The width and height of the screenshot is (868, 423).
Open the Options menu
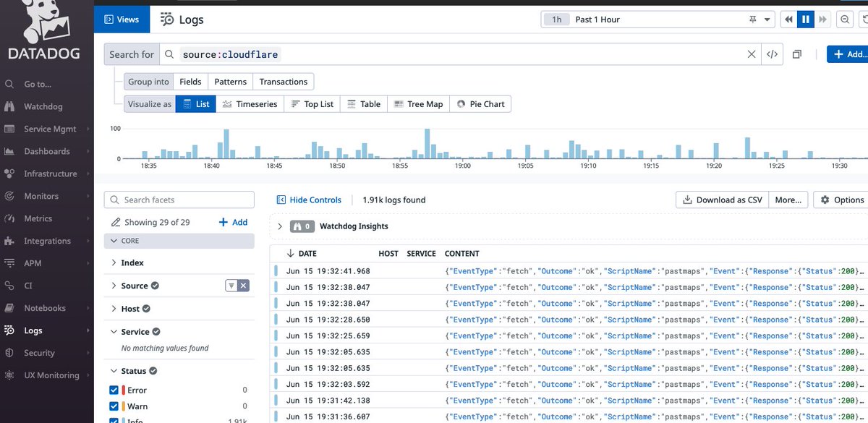coord(841,200)
